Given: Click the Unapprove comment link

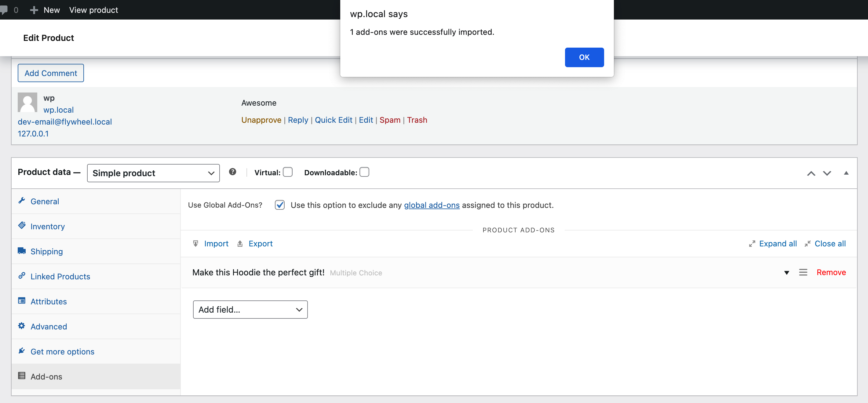Looking at the screenshot, I should 261,120.
